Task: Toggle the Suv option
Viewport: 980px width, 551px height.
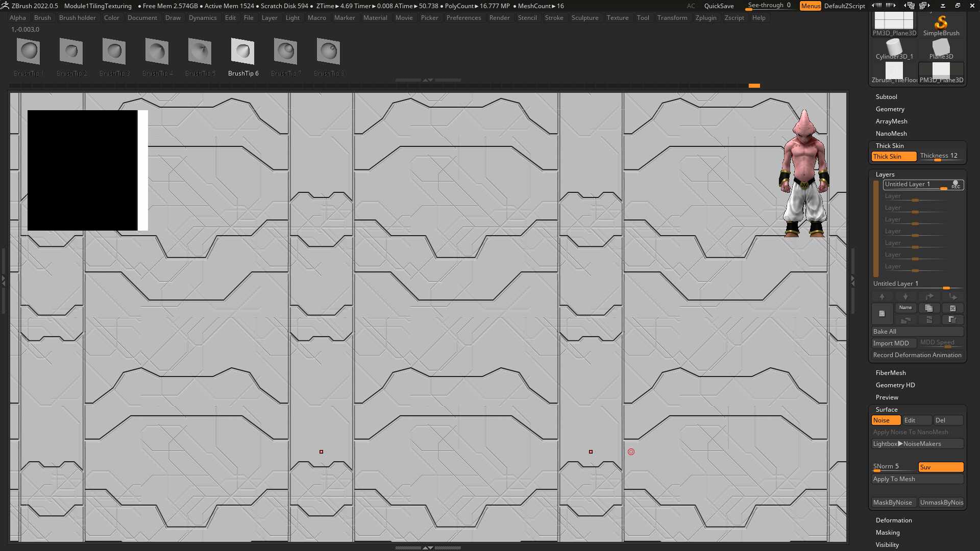Action: click(x=941, y=467)
